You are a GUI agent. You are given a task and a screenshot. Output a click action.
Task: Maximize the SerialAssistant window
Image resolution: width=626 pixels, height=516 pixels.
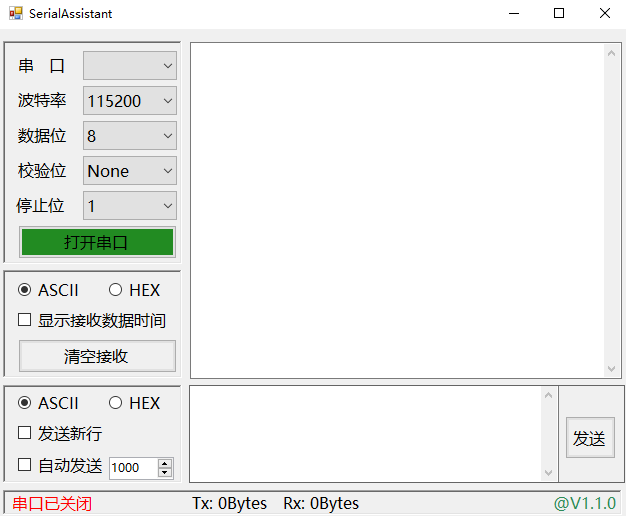[559, 14]
